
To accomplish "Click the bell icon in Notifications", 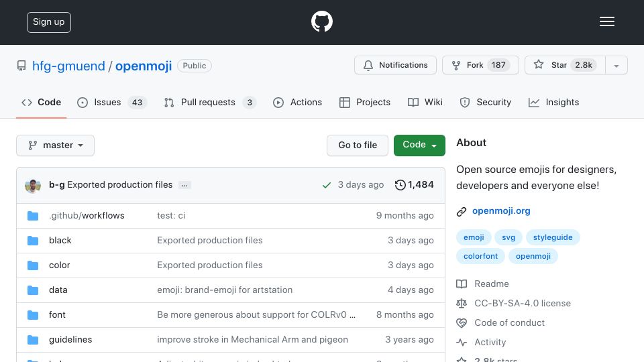I will point(368,65).
